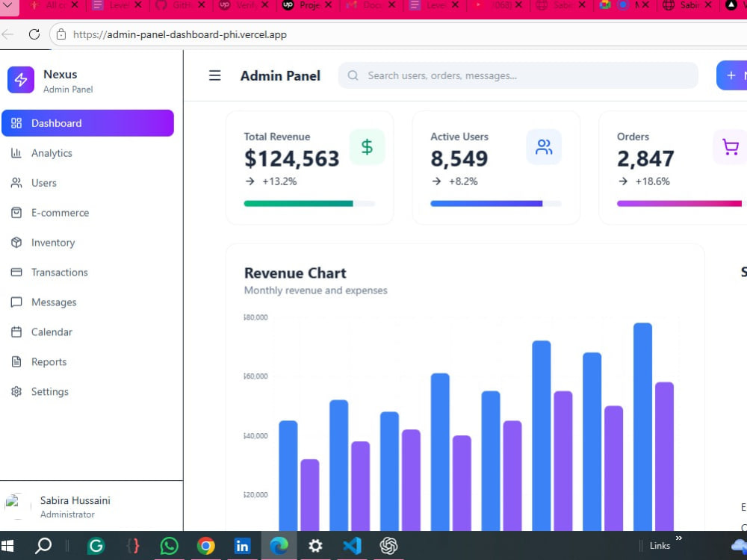The image size is (747, 560).
Task: Go to Transactions in the sidebar
Action: point(87,273)
